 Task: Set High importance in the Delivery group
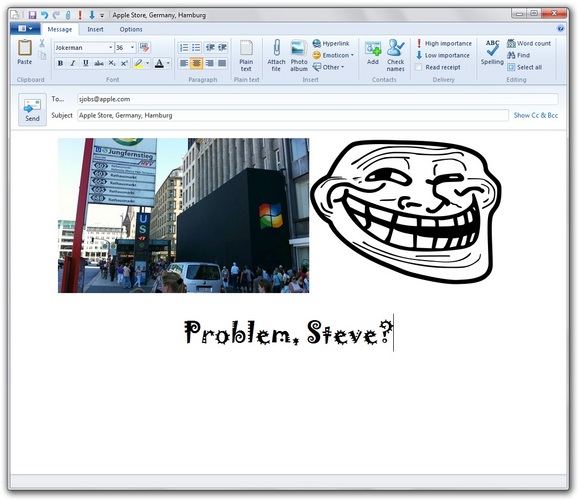(444, 44)
